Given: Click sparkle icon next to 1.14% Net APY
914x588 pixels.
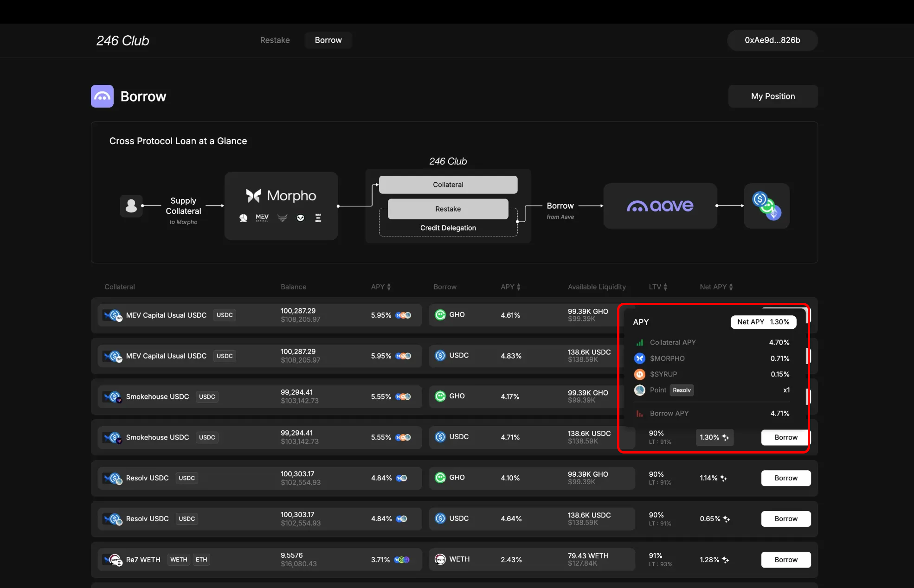Looking at the screenshot, I should (723, 478).
